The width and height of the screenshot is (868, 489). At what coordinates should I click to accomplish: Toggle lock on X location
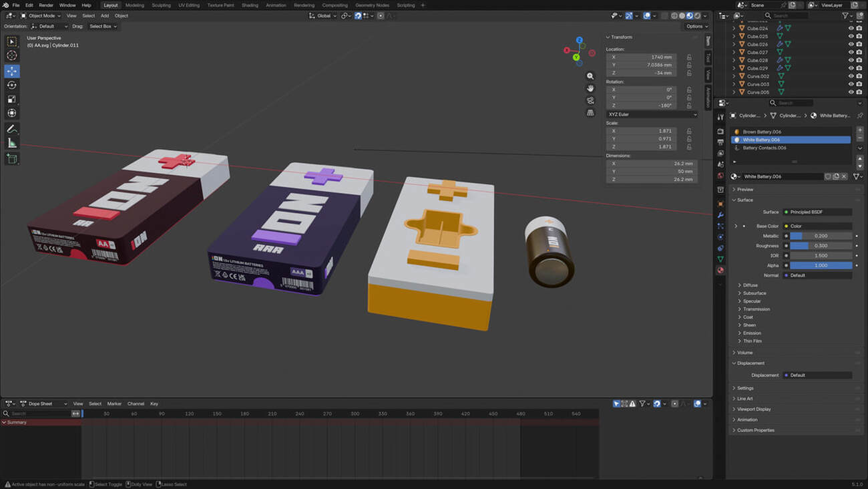(x=689, y=57)
